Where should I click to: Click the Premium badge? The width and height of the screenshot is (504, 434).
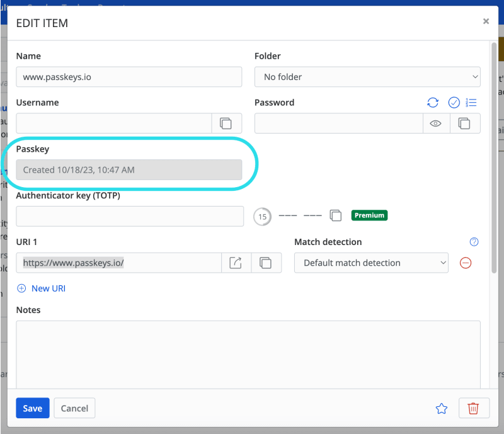(369, 215)
